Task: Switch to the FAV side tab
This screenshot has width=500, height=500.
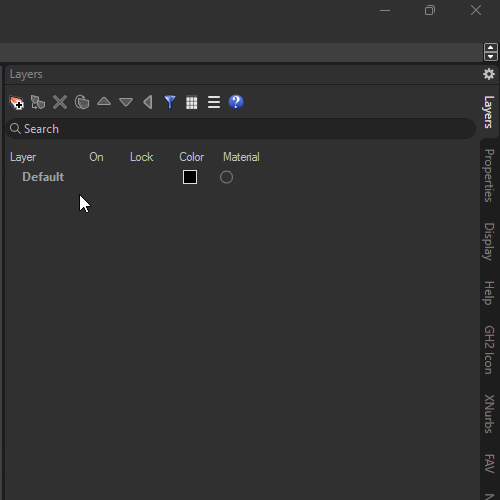Action: pyautogui.click(x=489, y=464)
